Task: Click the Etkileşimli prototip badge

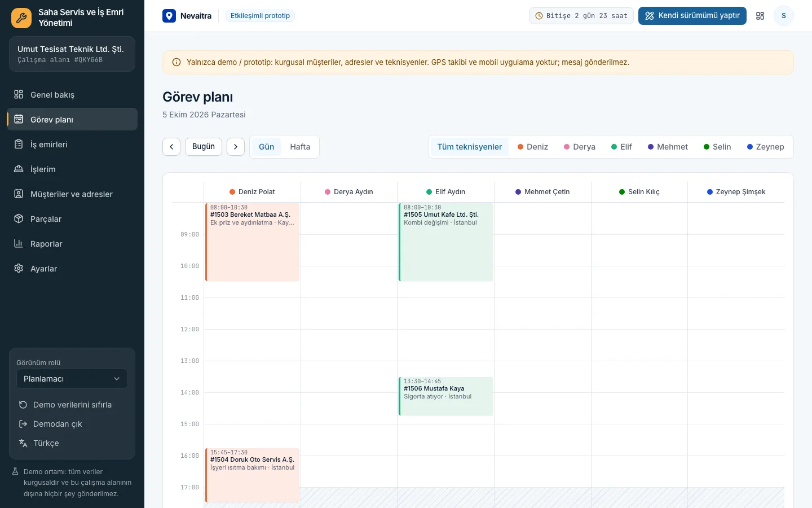Action: coord(260,16)
